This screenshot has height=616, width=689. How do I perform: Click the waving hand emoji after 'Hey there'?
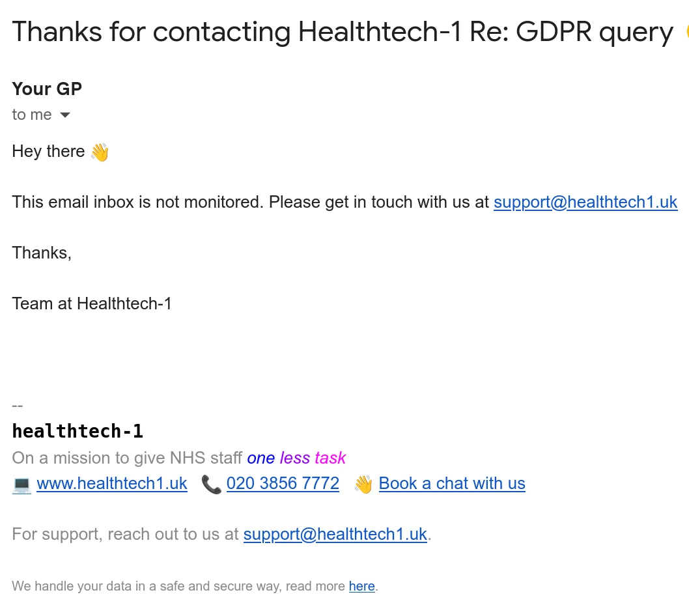[100, 152]
